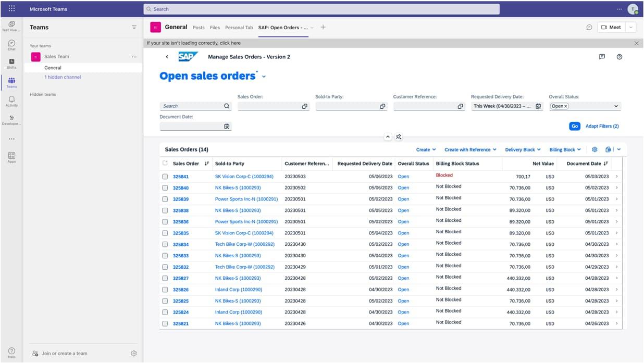Check the box for order 325838
644x363 pixels.
click(x=165, y=210)
